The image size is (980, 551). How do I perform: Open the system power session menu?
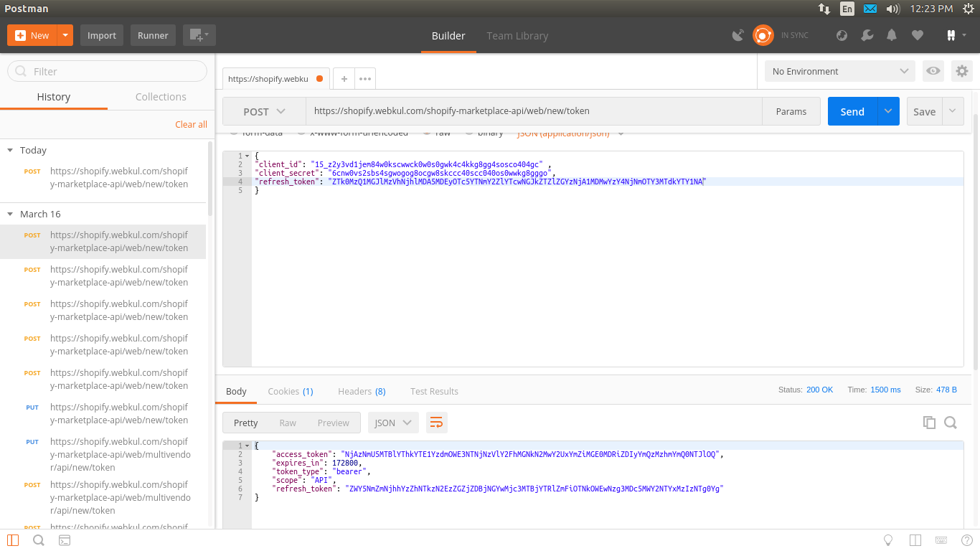tap(969, 9)
